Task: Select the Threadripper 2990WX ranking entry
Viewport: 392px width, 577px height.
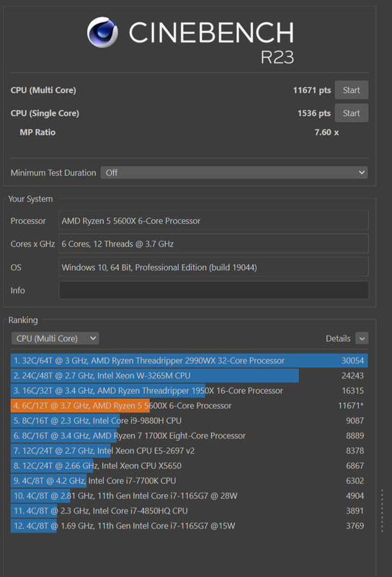Action: pos(189,361)
